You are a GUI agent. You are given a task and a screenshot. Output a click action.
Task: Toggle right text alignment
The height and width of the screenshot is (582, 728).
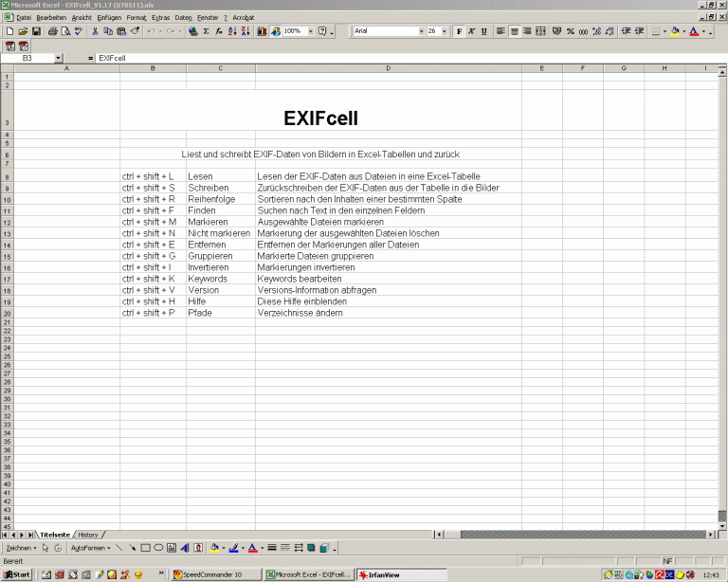(527, 31)
